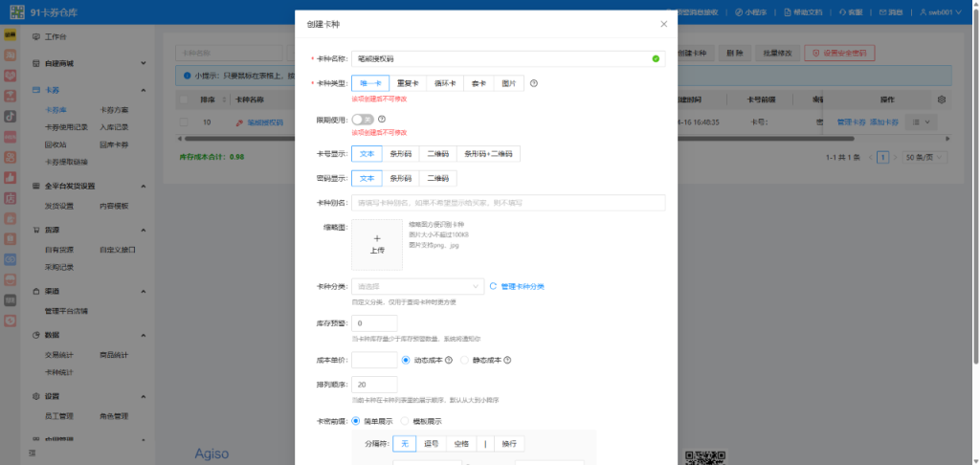Viewport: 980px width, 465px height.
Task: Expand the 自建商城 sidebar section
Action: (144, 63)
